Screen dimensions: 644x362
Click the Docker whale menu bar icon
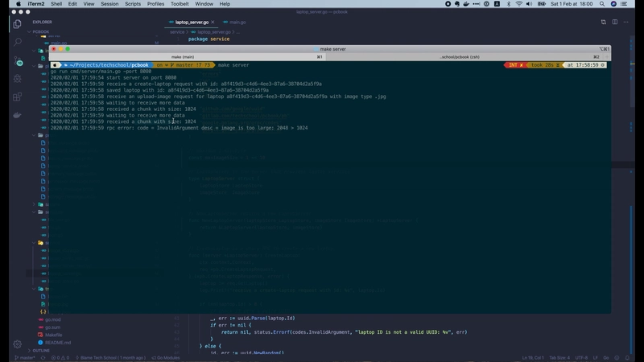466,4
